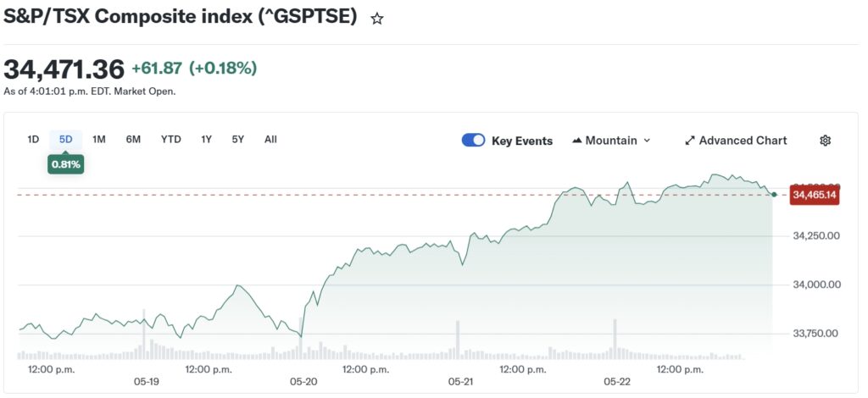The height and width of the screenshot is (398, 868).
Task: Select the 1D time range tab
Action: (x=33, y=139)
